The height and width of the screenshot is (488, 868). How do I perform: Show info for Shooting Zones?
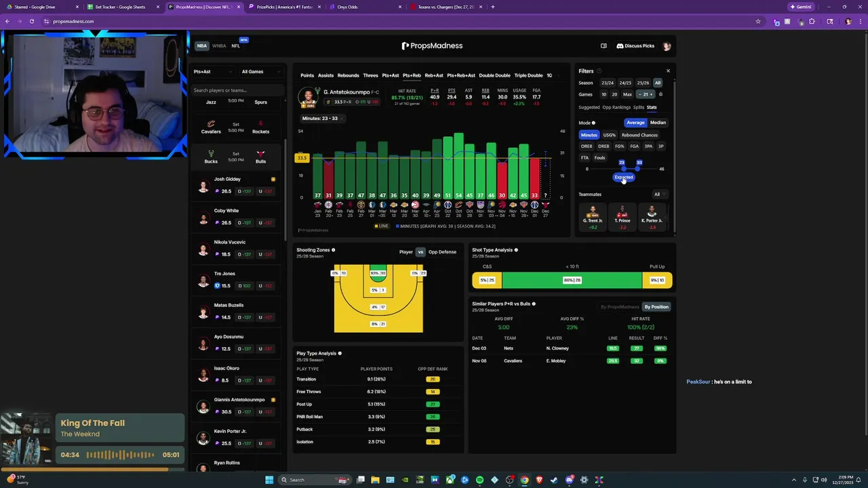coord(333,250)
